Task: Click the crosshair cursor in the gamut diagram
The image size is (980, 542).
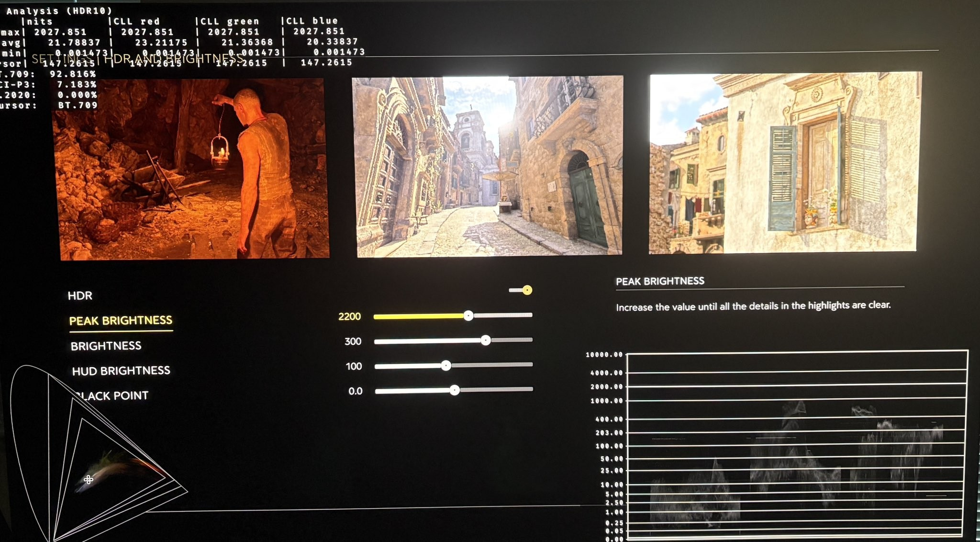Action: (x=89, y=479)
